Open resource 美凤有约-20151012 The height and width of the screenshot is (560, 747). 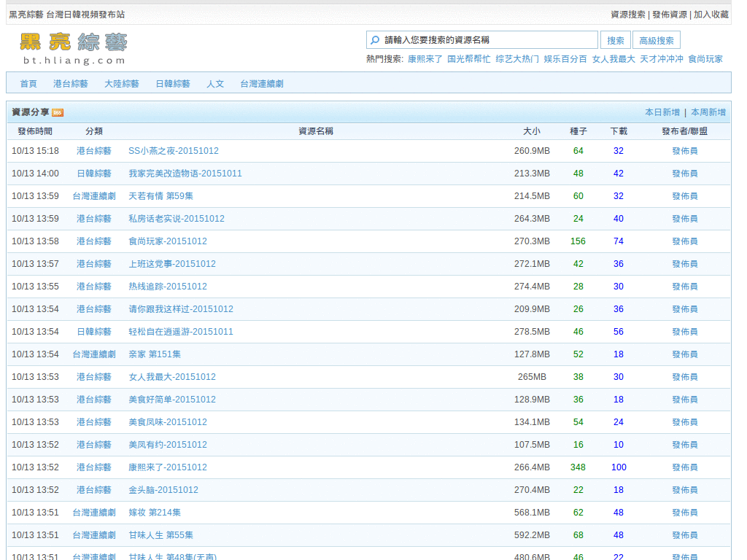click(x=168, y=446)
